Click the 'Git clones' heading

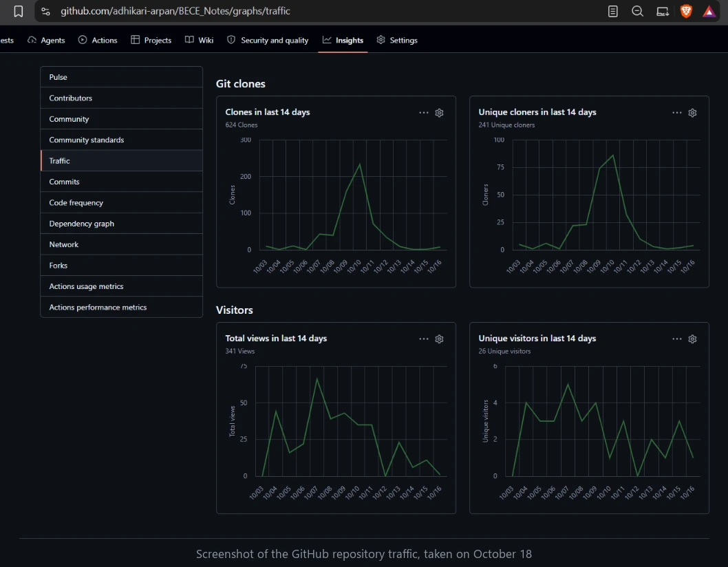tap(241, 83)
